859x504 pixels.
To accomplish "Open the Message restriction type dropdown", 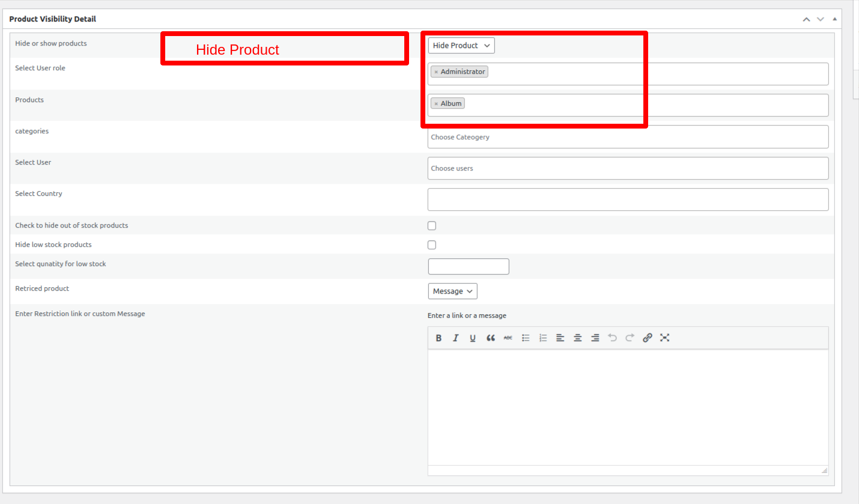I will (453, 291).
